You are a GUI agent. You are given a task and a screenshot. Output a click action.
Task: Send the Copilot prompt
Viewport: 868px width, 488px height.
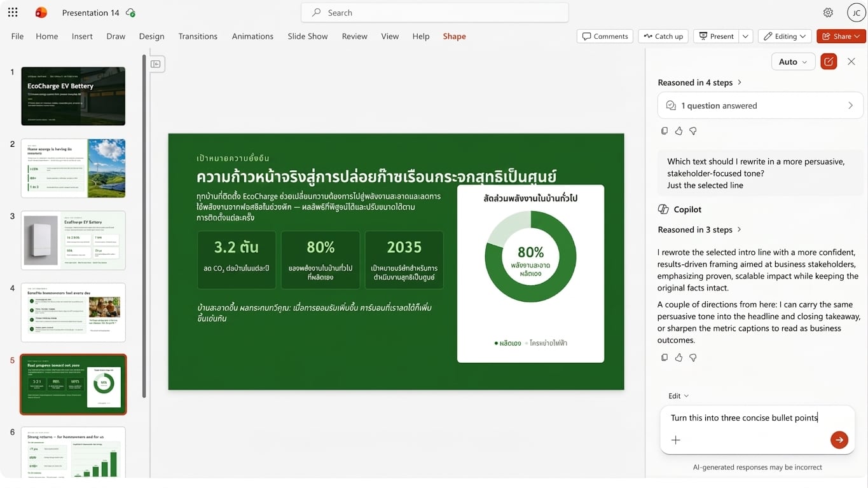click(x=839, y=440)
